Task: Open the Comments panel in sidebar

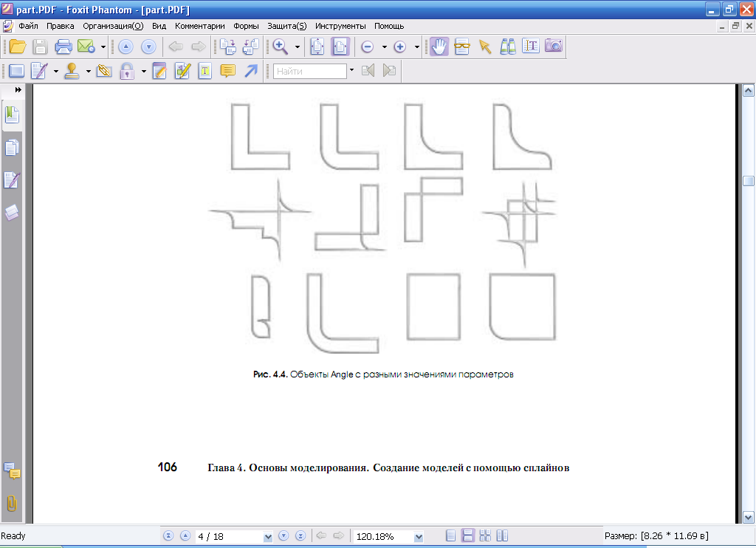Action: pos(12,470)
